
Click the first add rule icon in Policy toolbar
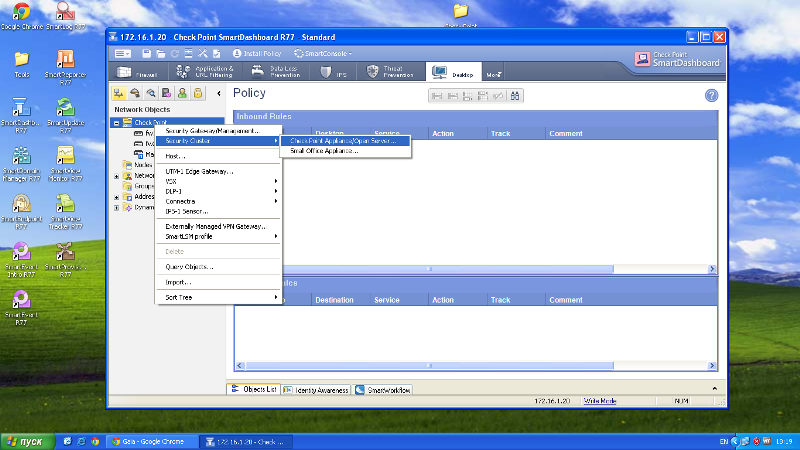437,96
